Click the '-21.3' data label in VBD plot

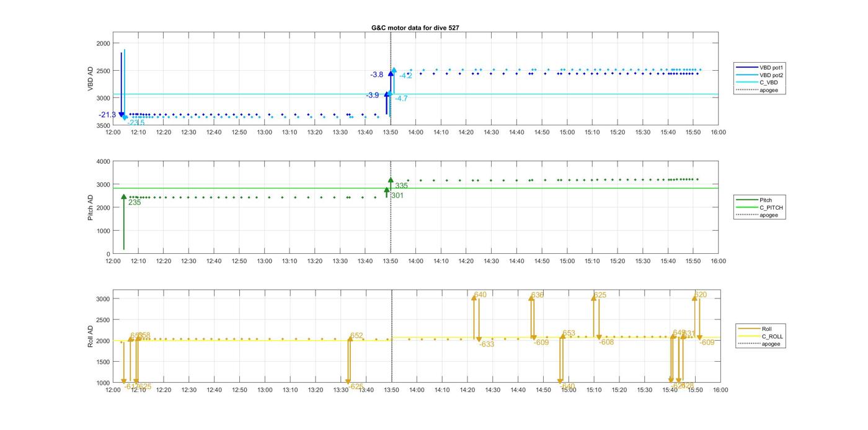107,115
